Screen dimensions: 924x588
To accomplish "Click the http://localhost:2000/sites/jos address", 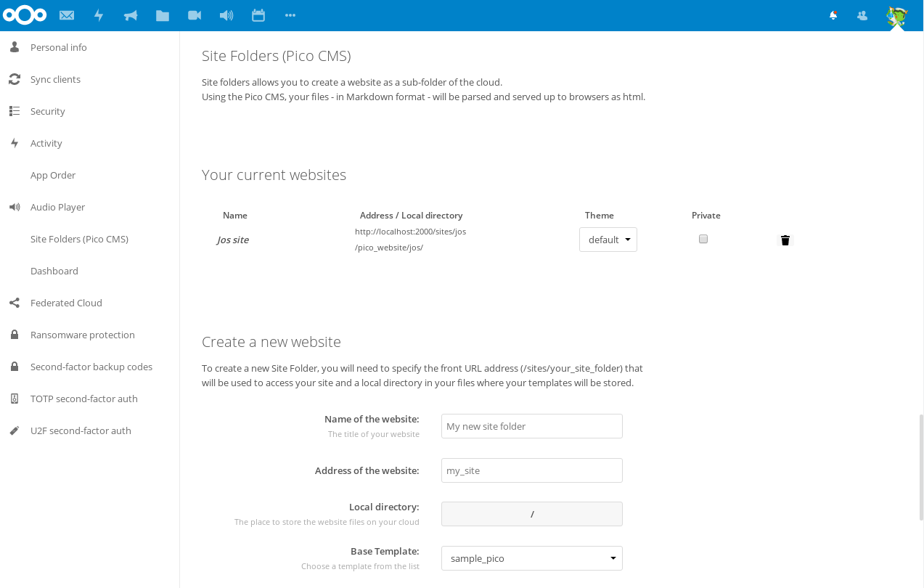I will point(410,232).
